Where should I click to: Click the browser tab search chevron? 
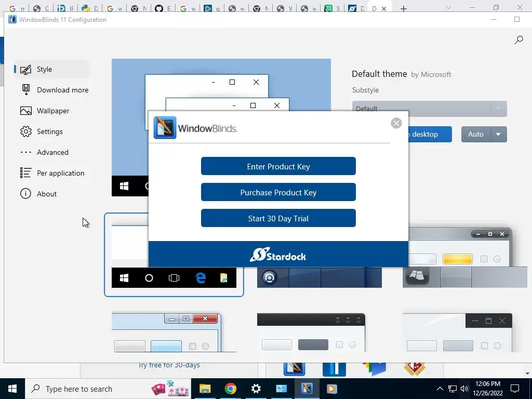tap(448, 7)
